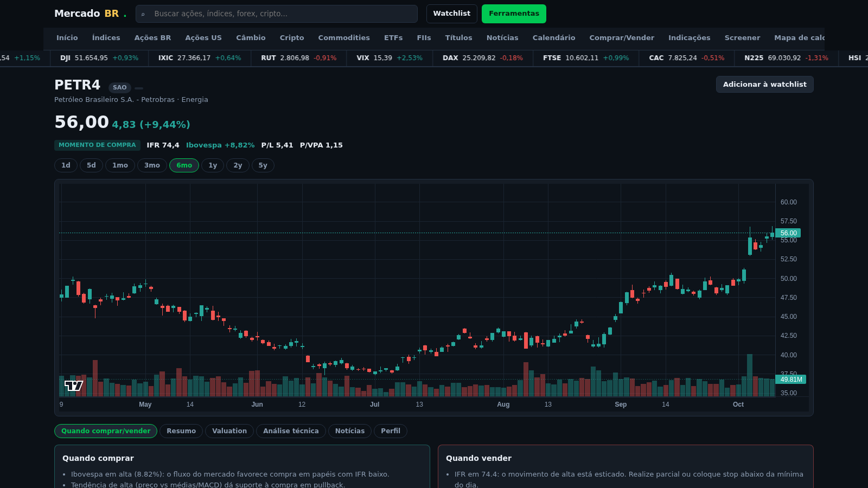Open ETFs nav item

(393, 38)
